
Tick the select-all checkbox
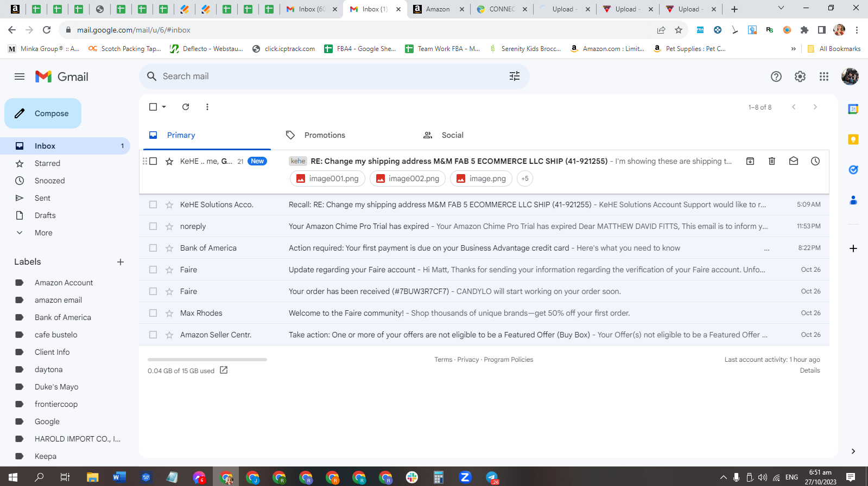tap(153, 107)
